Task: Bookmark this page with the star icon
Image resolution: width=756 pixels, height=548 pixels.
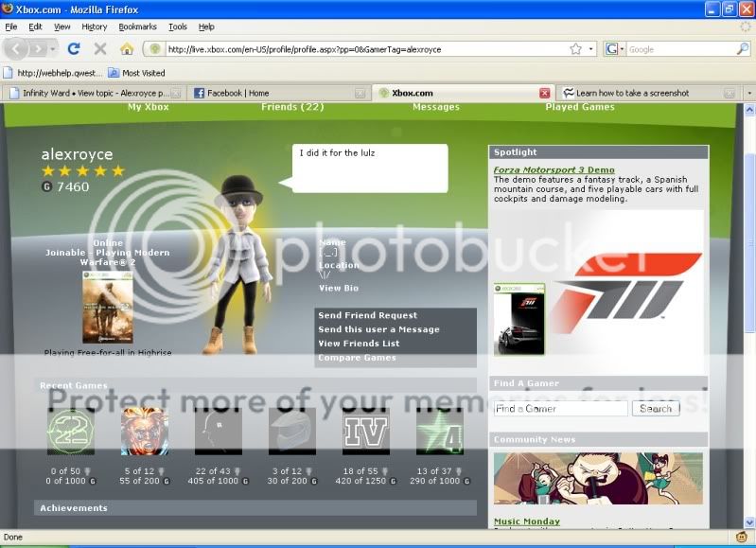Action: [x=575, y=49]
